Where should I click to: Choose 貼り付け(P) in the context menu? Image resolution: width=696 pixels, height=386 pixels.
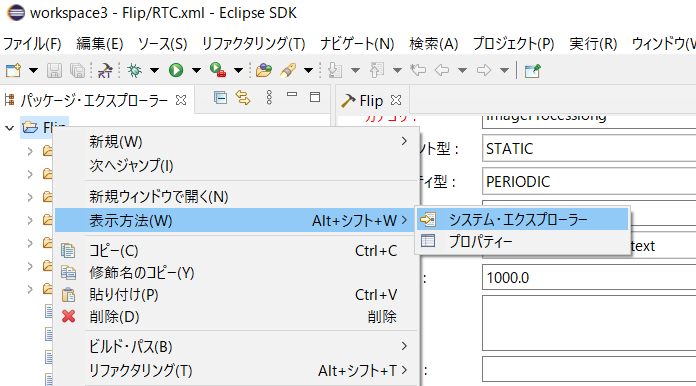[x=236, y=295]
